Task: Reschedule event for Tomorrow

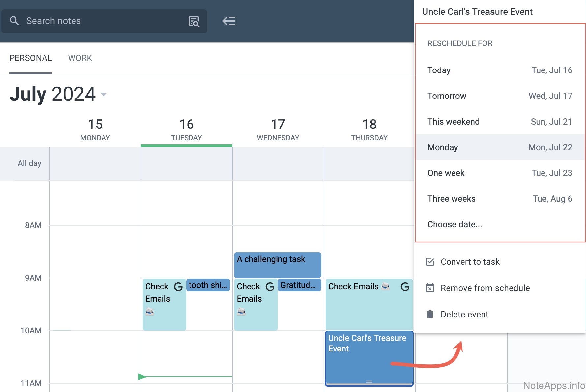Action: point(500,96)
